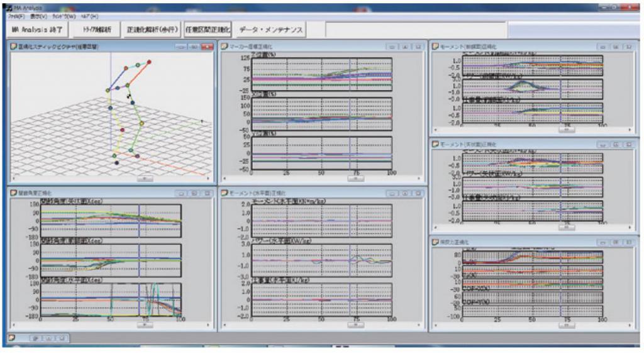The width and height of the screenshot is (644, 353).
Task: Click the マーカー座標正規化 window title icon
Action: click(x=225, y=47)
